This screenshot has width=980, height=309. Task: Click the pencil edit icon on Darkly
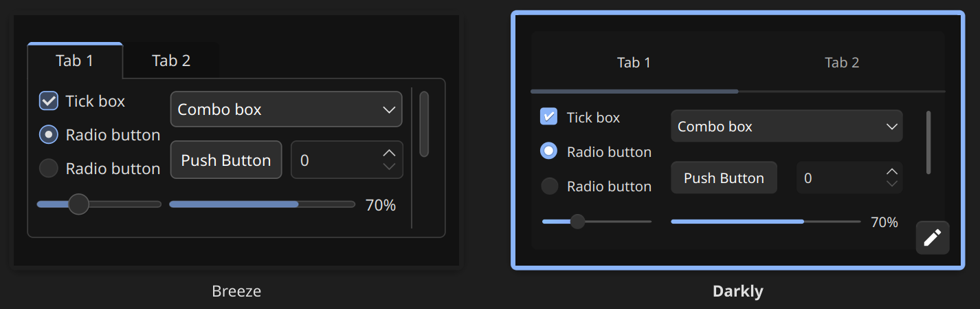point(933,238)
